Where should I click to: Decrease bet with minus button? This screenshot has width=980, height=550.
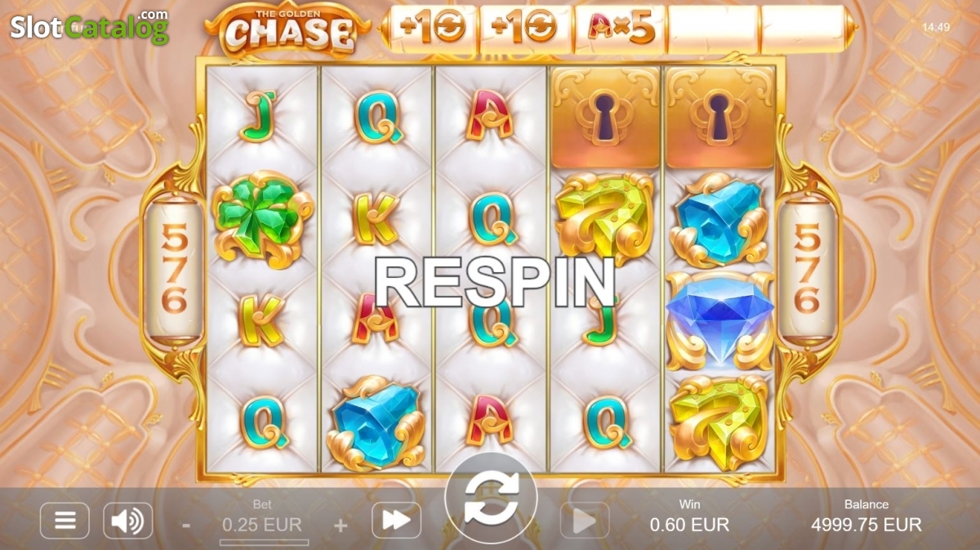186,525
